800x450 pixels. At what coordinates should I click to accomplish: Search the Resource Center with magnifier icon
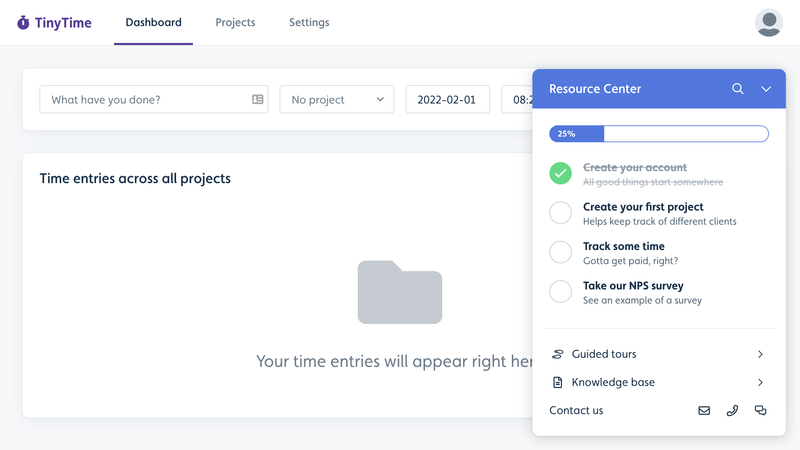pos(738,89)
